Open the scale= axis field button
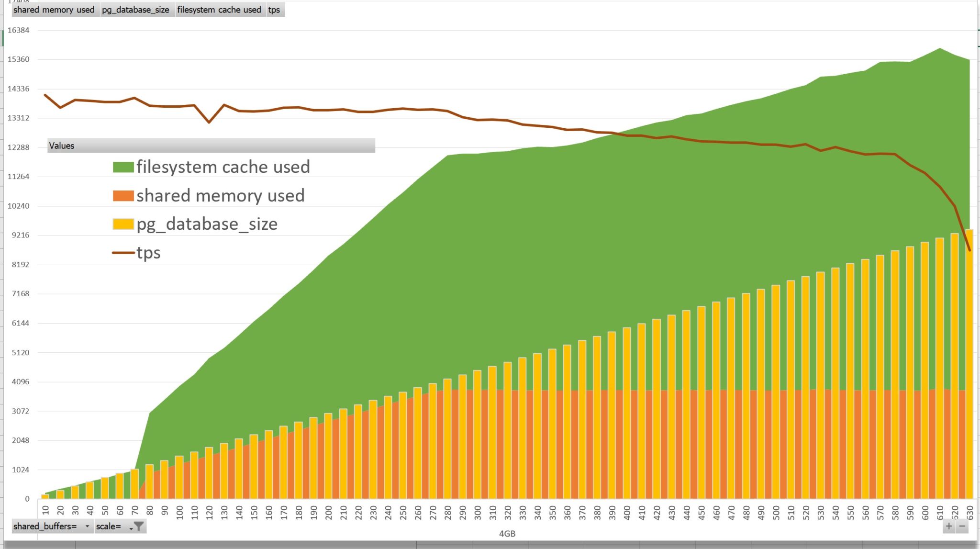The height and width of the screenshot is (549, 980). pyautogui.click(x=120, y=527)
